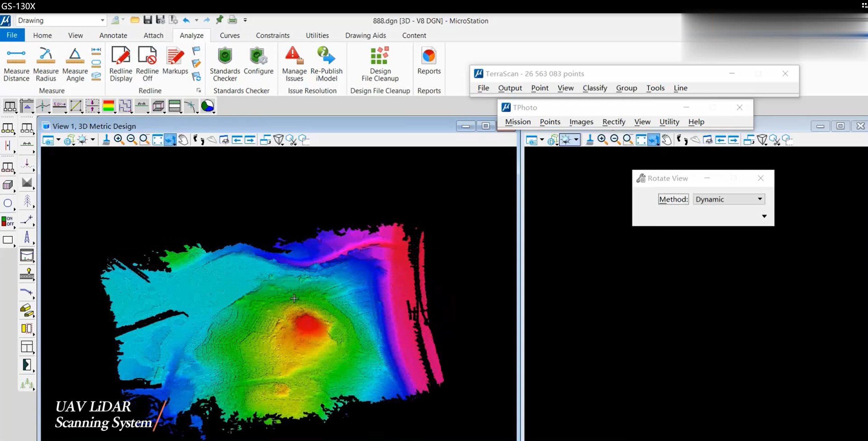
Task: Open Redline Display
Action: [121, 64]
